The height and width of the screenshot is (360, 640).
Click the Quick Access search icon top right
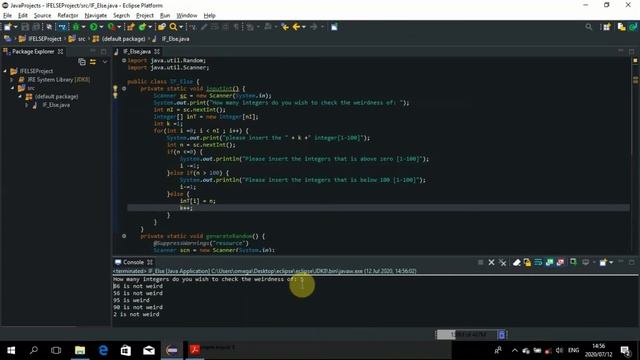click(588, 27)
